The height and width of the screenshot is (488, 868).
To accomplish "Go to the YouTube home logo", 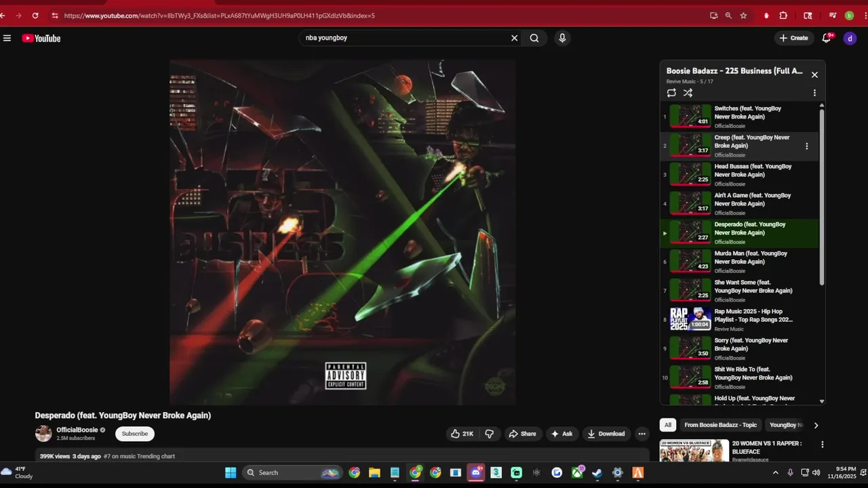I will pos(41,39).
